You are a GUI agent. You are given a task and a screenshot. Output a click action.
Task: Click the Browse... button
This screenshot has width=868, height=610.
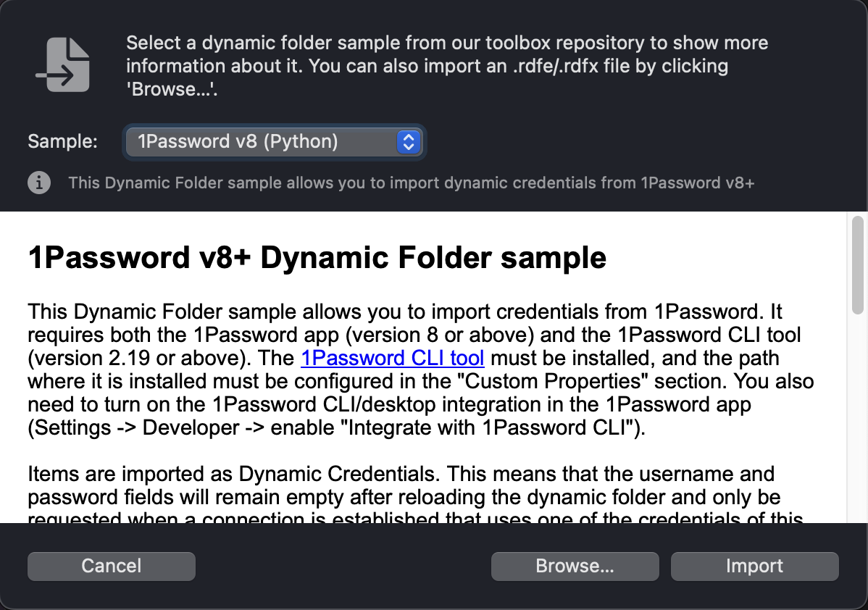(x=575, y=566)
